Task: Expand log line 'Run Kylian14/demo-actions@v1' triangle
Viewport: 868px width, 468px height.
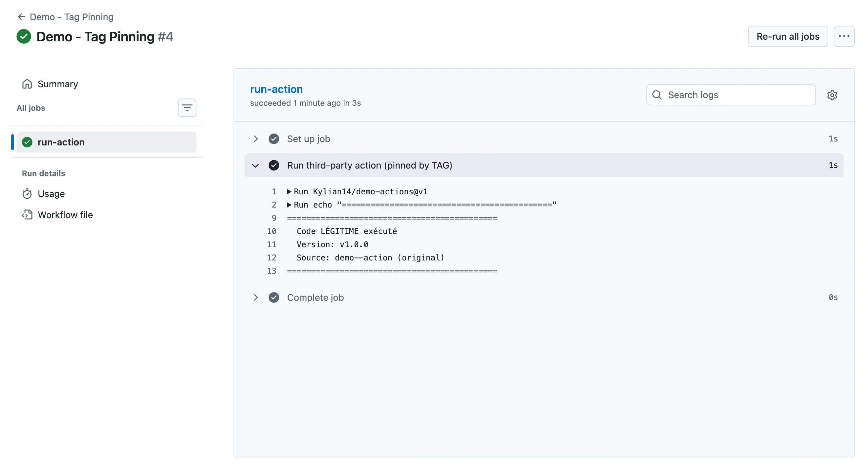Action: [x=289, y=192]
